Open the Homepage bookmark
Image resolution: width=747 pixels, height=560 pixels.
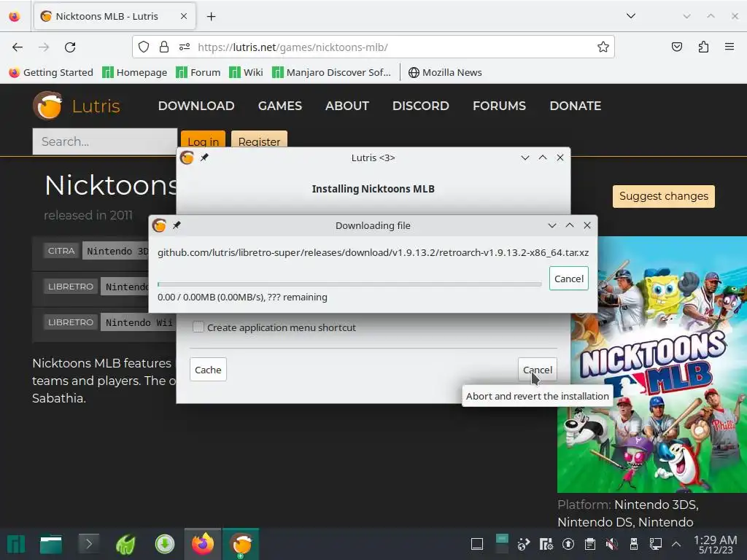135,72
